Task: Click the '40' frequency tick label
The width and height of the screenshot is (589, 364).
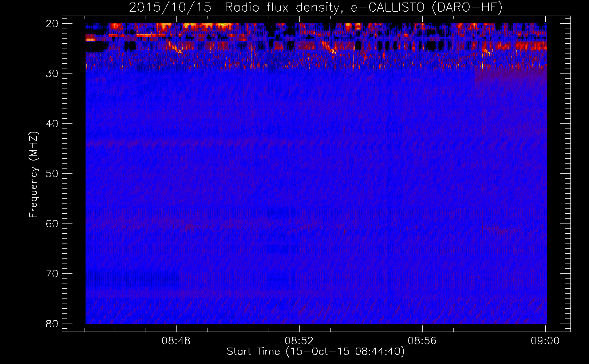Action: click(52, 124)
